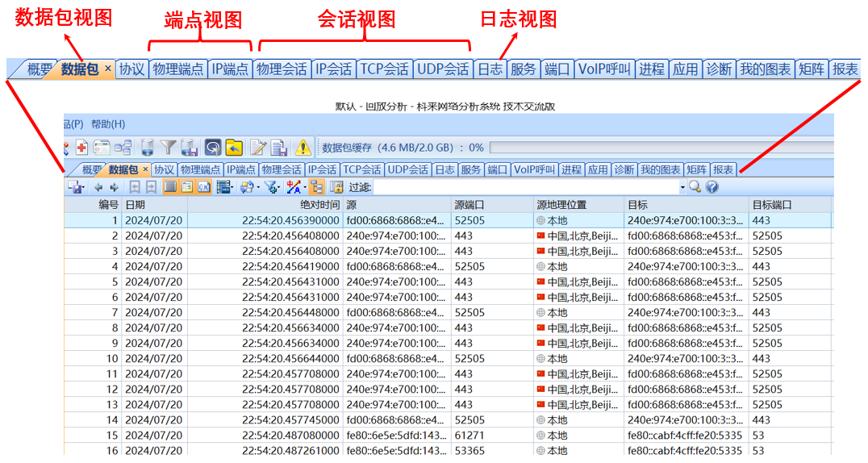Open the display options dropdown with blue arrows
Screen dimensions: 868x463
tap(248, 187)
